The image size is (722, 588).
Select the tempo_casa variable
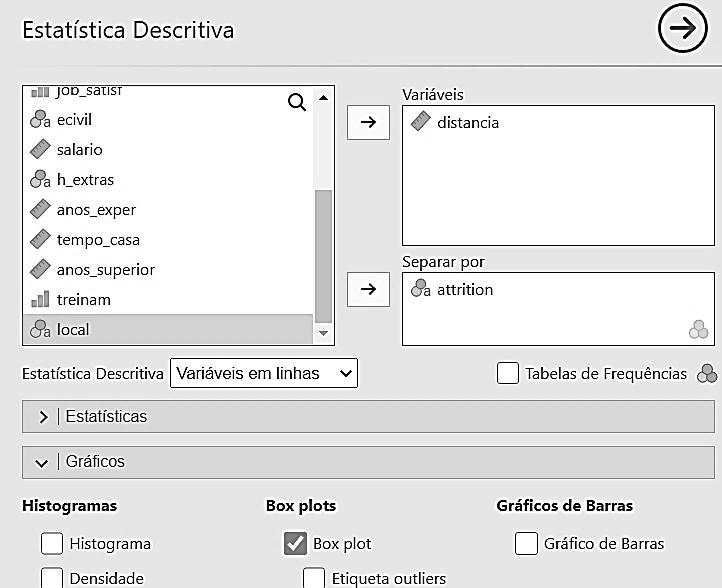coord(98,240)
